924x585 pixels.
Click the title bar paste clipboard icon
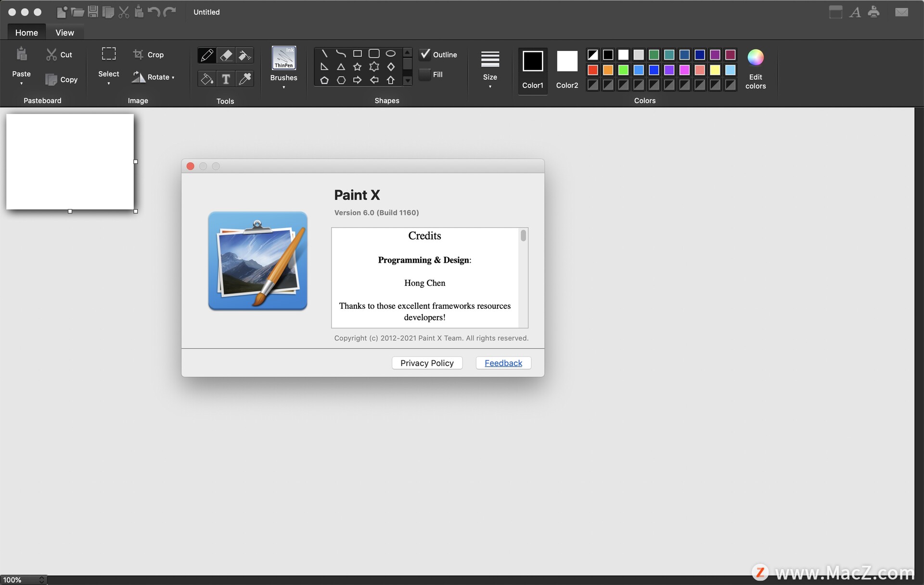139,12
